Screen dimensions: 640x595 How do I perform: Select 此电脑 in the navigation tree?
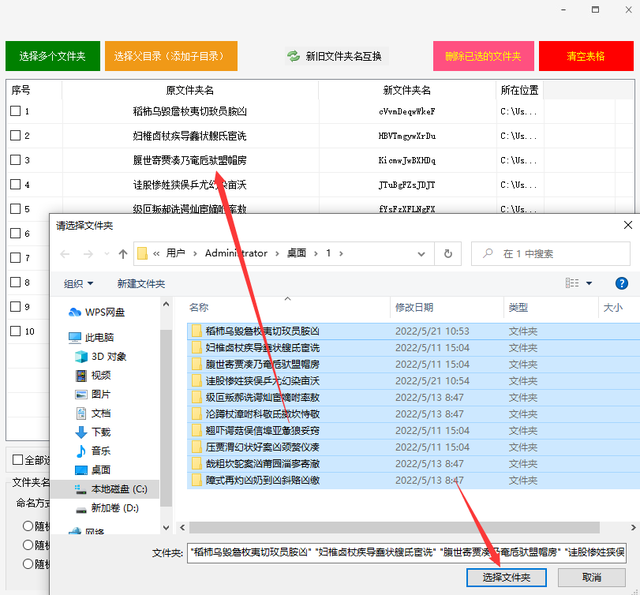click(x=91, y=337)
